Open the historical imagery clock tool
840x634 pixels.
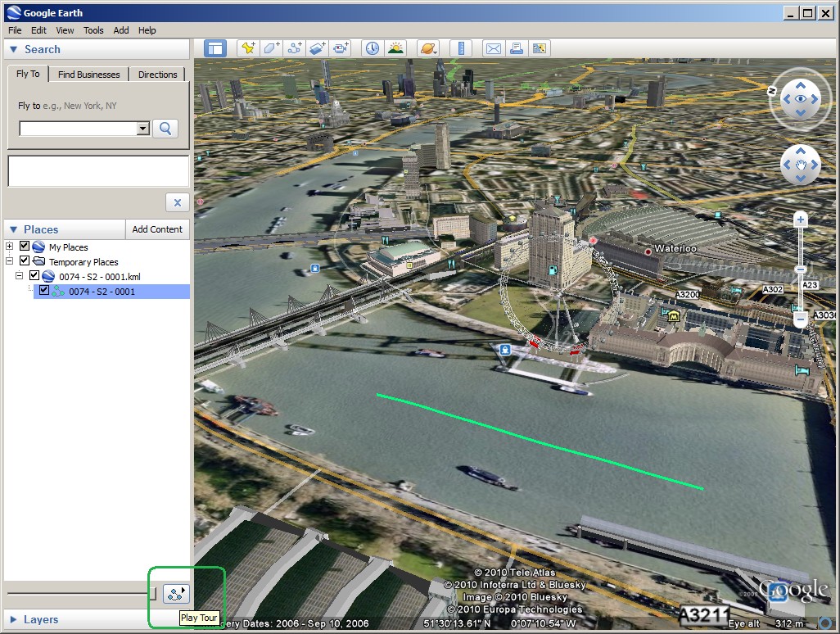pos(373,48)
